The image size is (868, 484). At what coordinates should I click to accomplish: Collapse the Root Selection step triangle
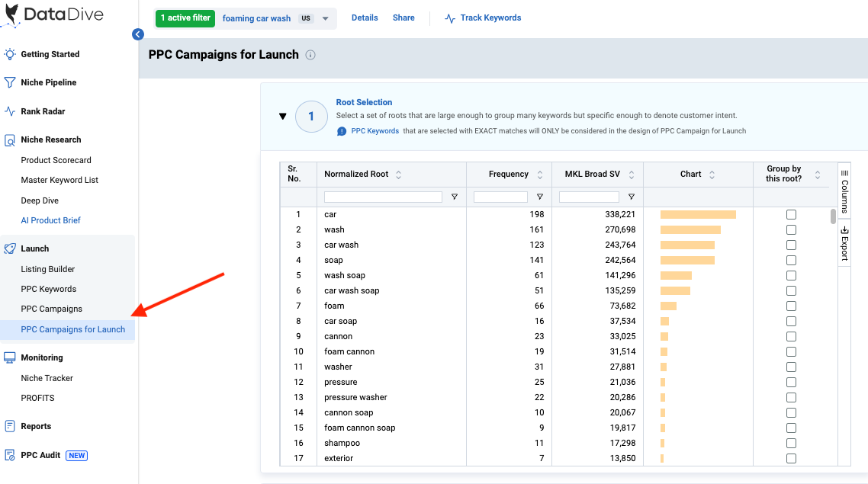(x=283, y=116)
